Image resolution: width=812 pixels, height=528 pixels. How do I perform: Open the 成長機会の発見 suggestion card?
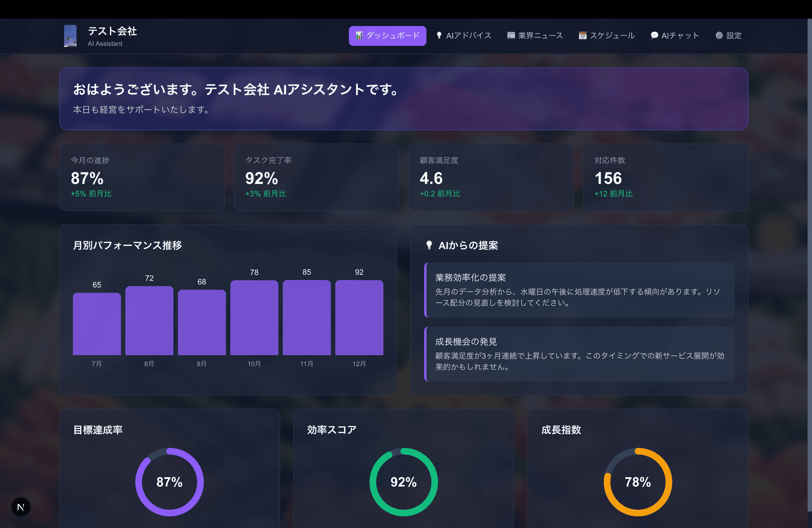(579, 354)
